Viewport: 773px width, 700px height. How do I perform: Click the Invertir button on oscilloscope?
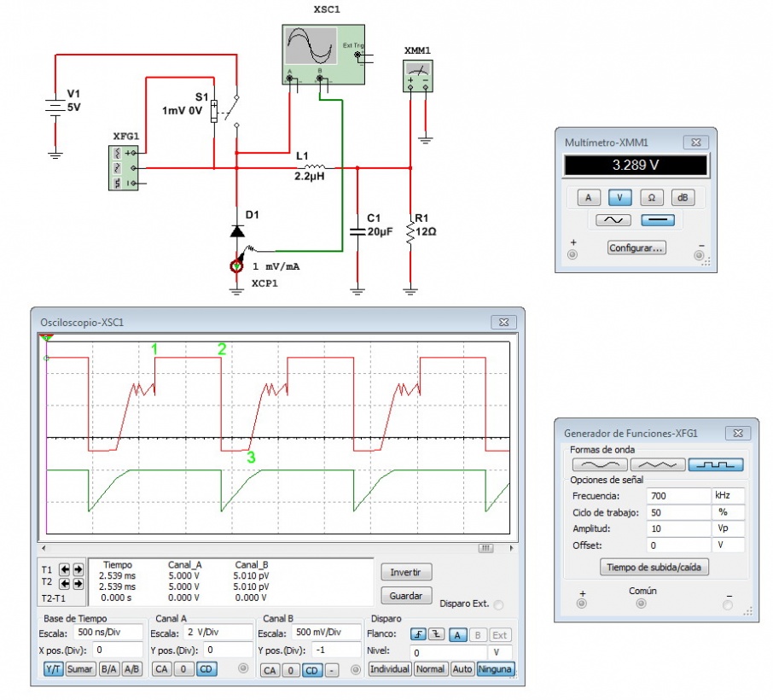(405, 572)
